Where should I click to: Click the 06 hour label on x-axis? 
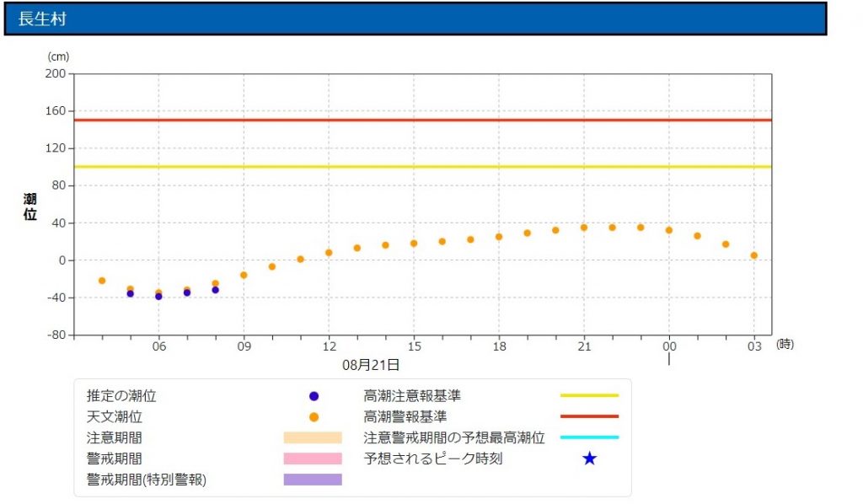(x=159, y=346)
